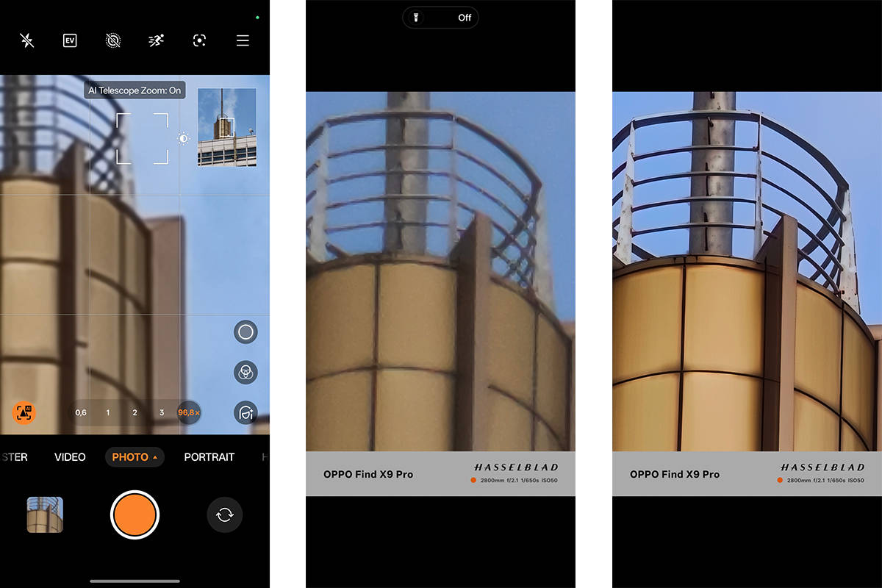Open the color filters overlapping-circles icon
Screen dimensions: 882x588
click(245, 372)
